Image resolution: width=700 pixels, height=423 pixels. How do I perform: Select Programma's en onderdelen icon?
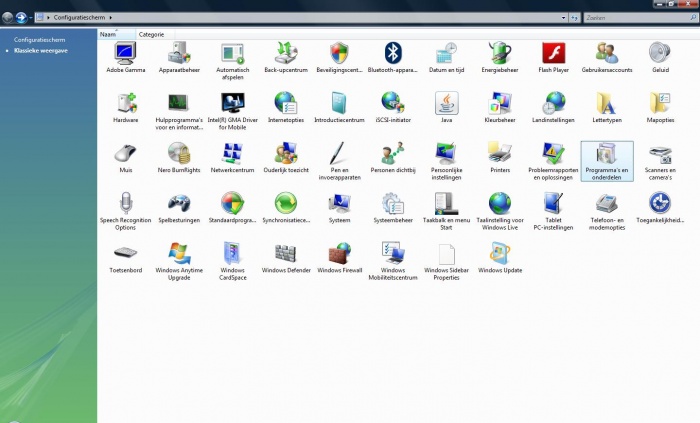coord(607,161)
